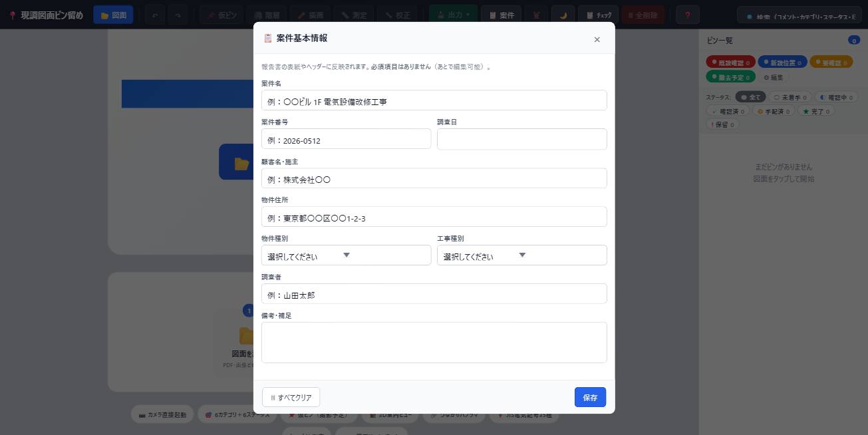Click the 編集 gear to edit categories
The height and width of the screenshot is (435, 868).
(x=774, y=77)
